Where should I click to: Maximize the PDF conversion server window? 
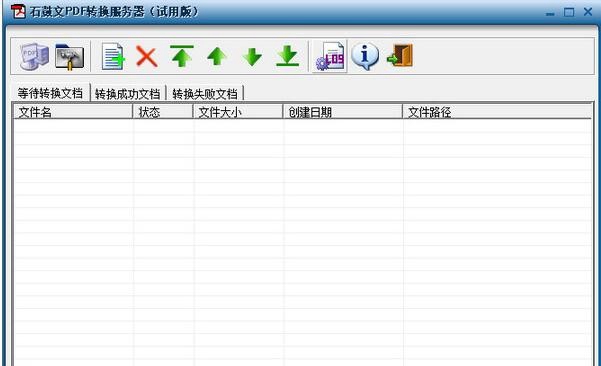point(569,12)
